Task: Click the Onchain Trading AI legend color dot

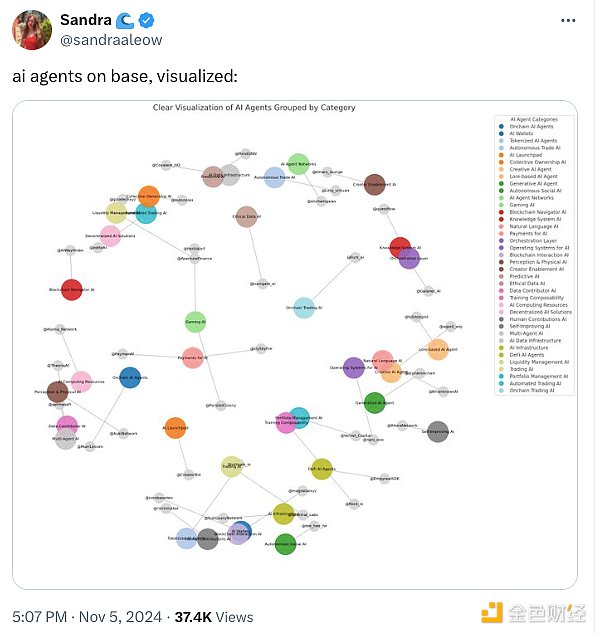Action: tap(501, 391)
